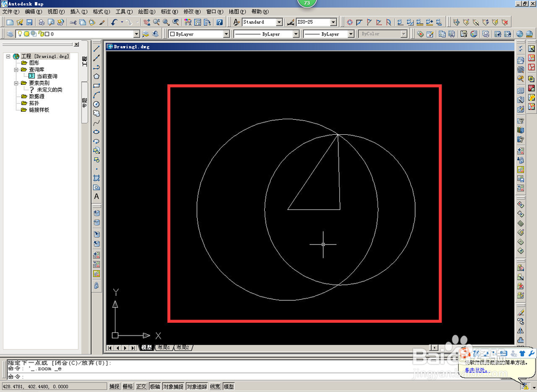Screen dimensions: 537x392
Task: Select the Revision Cloud tool
Action: tap(97, 113)
